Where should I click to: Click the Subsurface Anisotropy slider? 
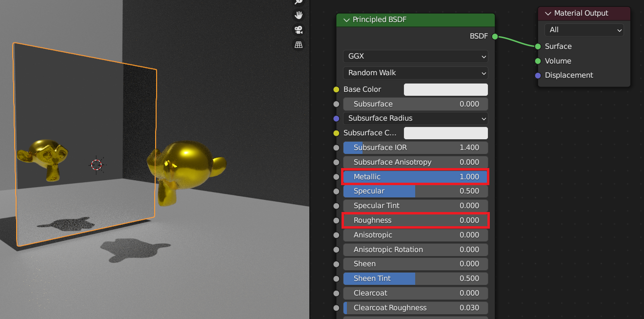pos(415,162)
